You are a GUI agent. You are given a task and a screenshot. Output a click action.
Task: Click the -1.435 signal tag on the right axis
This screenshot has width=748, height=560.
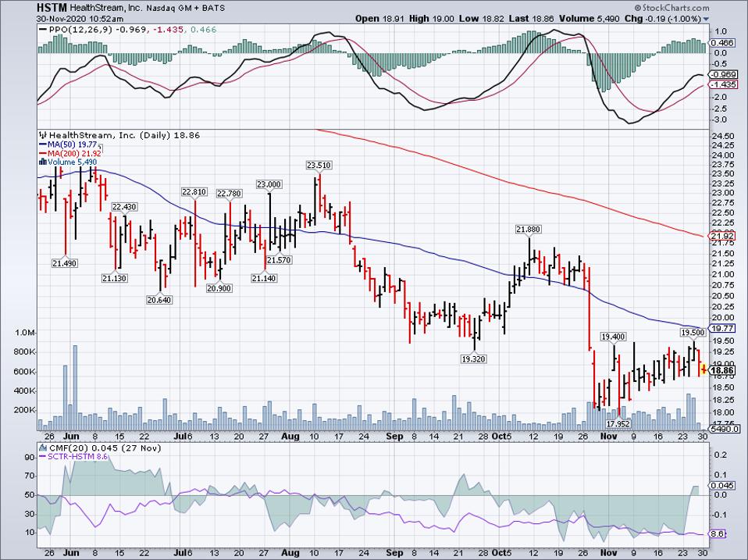[x=723, y=84]
